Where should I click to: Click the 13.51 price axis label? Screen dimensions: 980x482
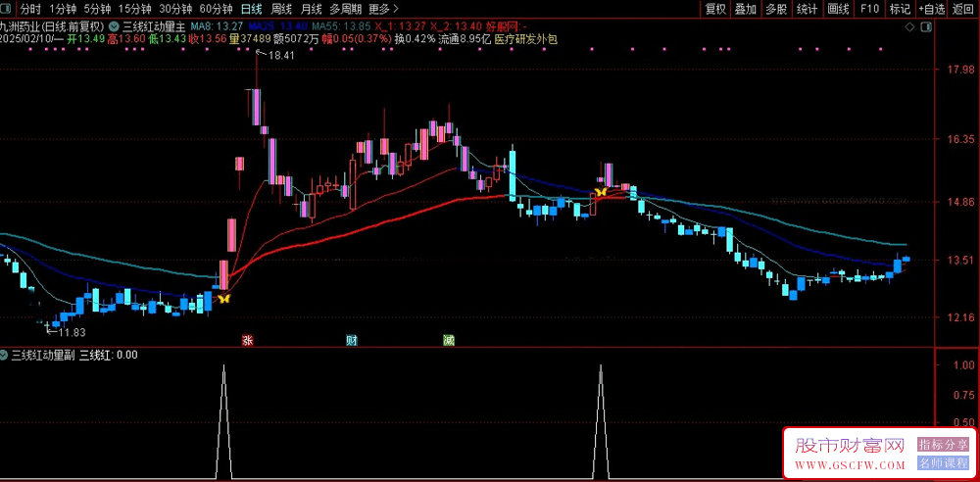tap(959, 260)
